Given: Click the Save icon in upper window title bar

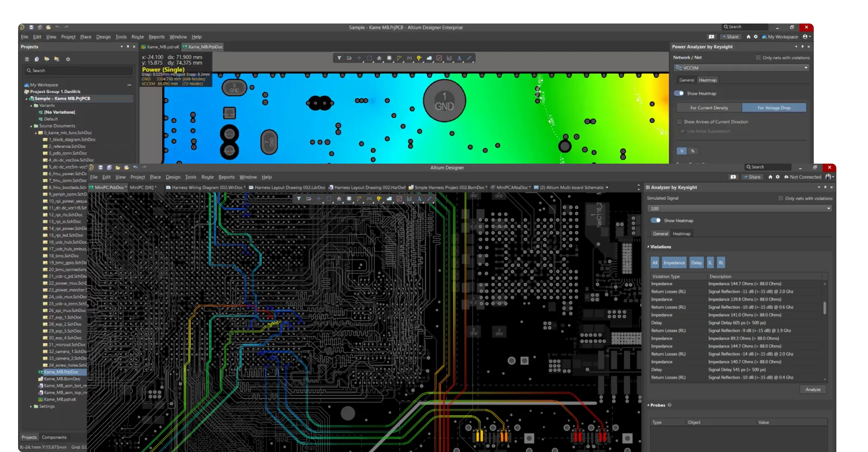Looking at the screenshot, I should point(31,27).
